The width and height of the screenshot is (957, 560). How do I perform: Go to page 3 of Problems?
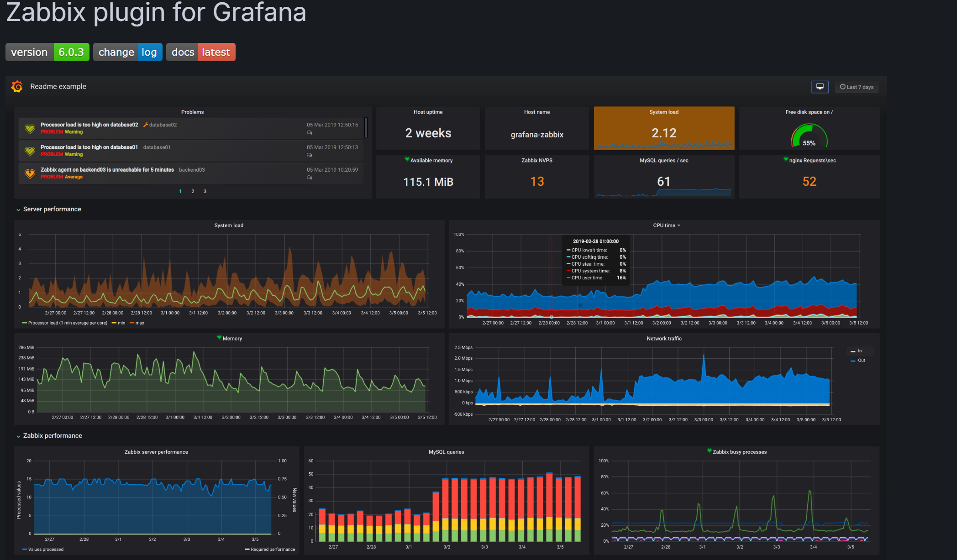coord(205,191)
